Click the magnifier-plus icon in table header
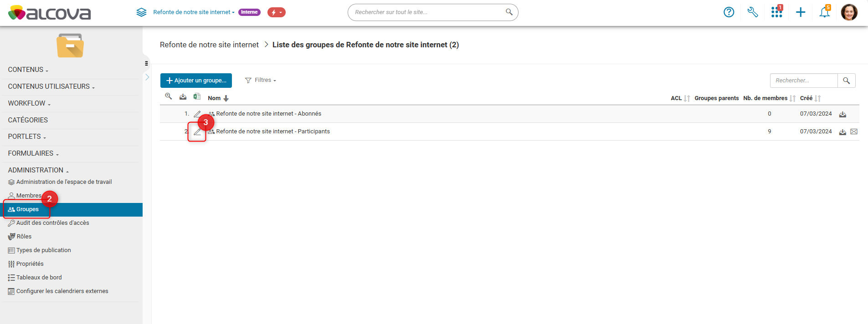The width and height of the screenshot is (868, 324). click(169, 96)
